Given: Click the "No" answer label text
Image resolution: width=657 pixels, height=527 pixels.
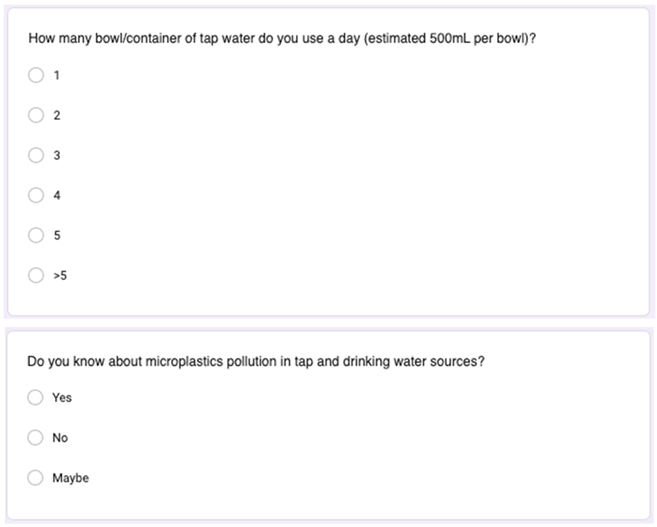Looking at the screenshot, I should (x=60, y=437).
